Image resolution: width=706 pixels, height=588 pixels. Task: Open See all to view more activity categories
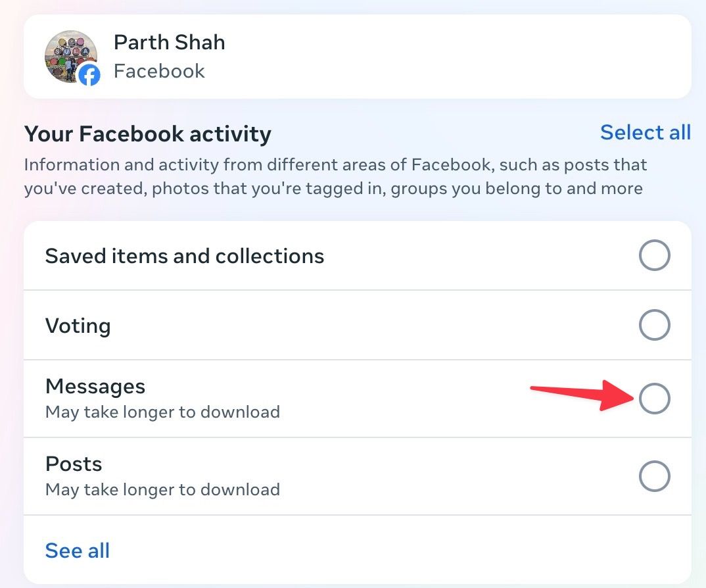coord(77,550)
